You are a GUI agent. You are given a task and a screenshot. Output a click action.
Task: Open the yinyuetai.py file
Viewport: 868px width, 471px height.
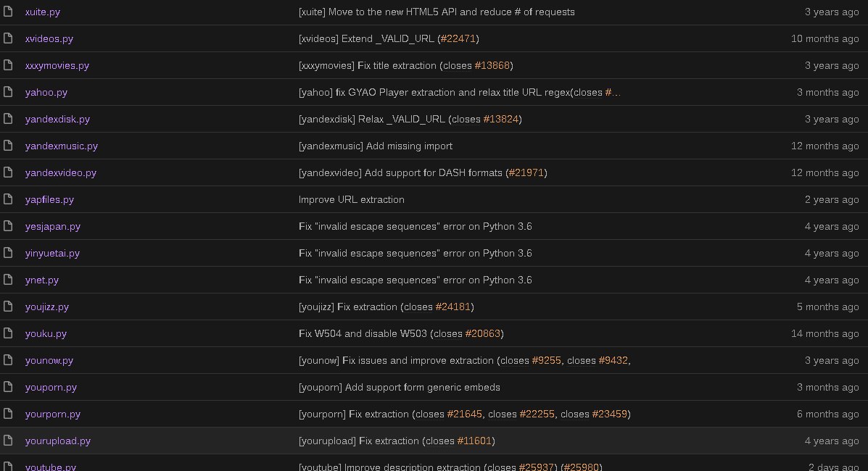pos(52,253)
